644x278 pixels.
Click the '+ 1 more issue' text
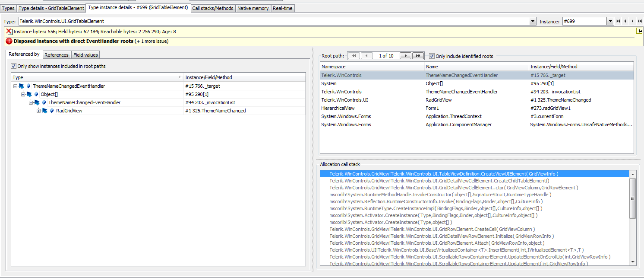(152, 41)
